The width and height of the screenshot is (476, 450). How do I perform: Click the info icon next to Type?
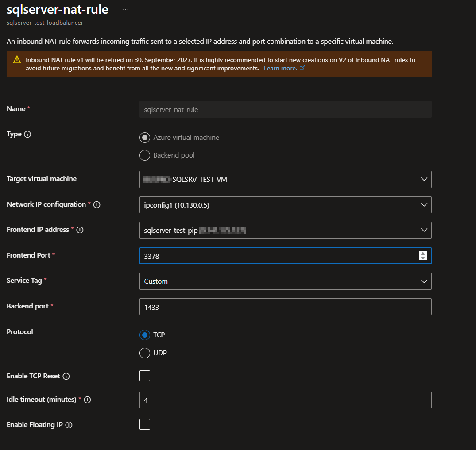pyautogui.click(x=27, y=134)
